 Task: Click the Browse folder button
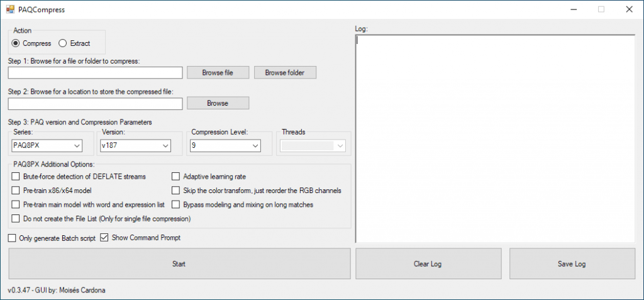point(285,73)
